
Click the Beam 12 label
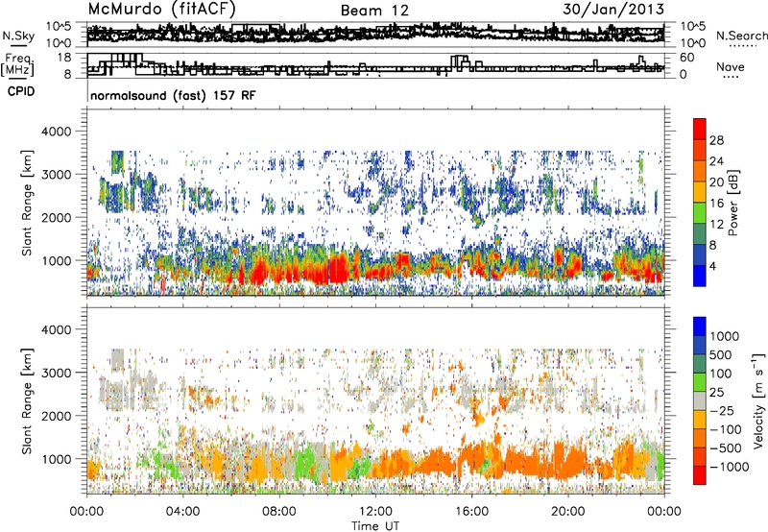(x=374, y=11)
